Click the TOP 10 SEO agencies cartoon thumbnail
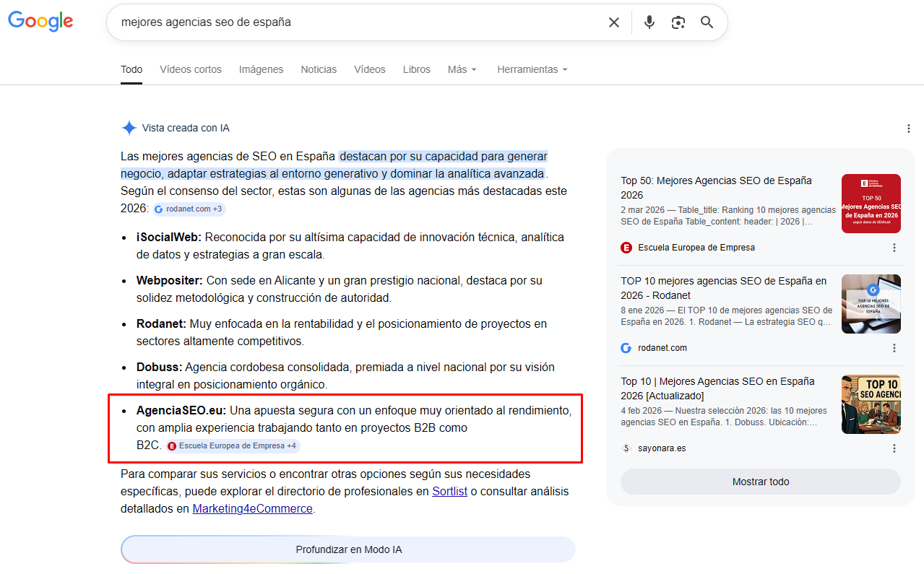924x574 pixels. 871,404
